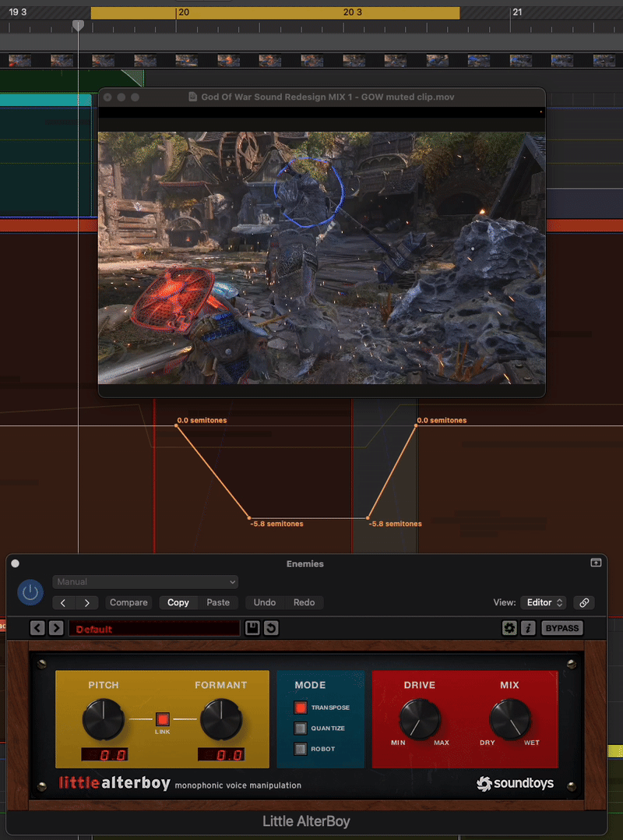The height and width of the screenshot is (840, 623).
Task: Click the first video thumbnail in movie track
Action: [x=19, y=60]
